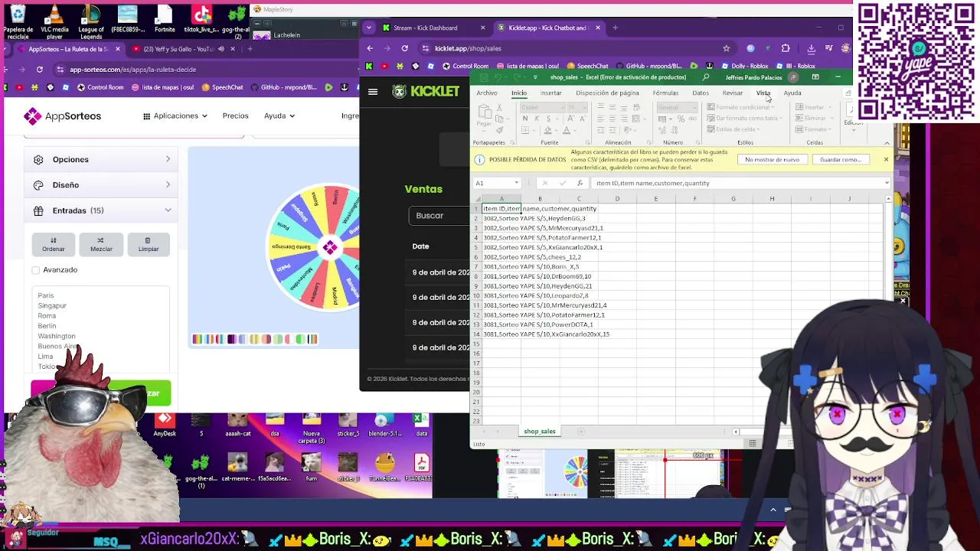
Task: Select the shop_sales sheet tab
Action: click(540, 432)
